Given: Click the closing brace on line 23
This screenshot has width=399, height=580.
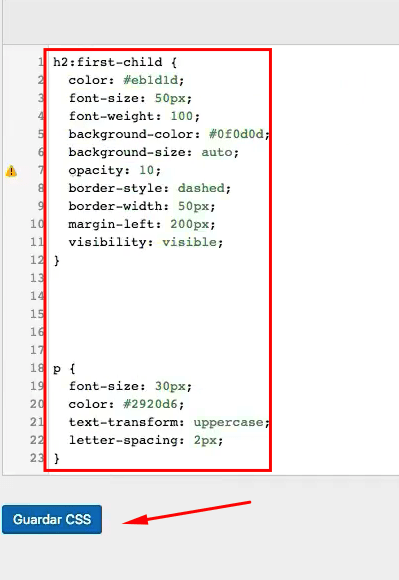Looking at the screenshot, I should pyautogui.click(x=57, y=459).
